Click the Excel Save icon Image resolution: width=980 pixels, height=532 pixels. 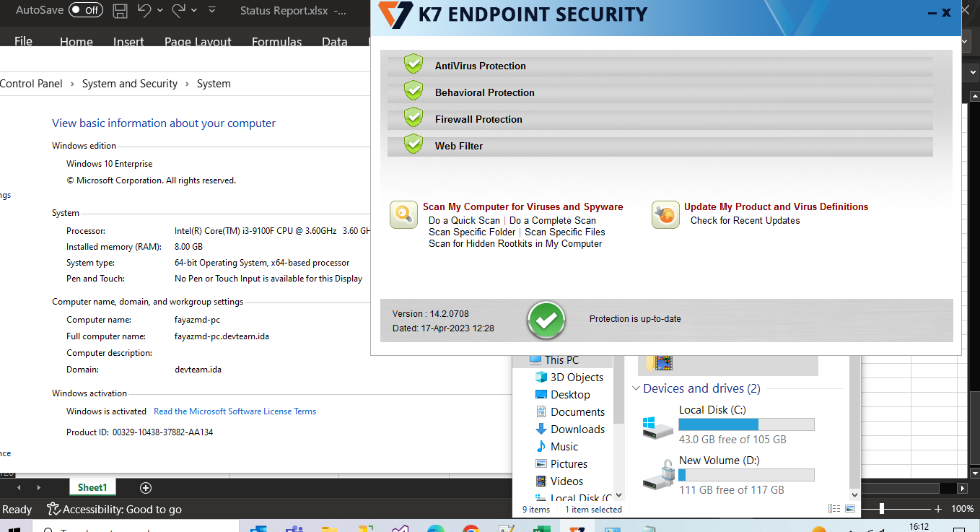(121, 11)
